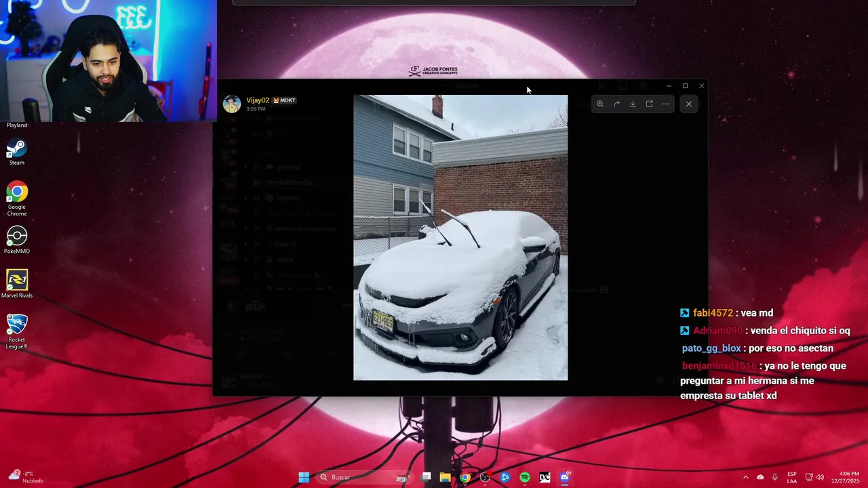Switch to Discord in the taskbar

pyautogui.click(x=565, y=477)
